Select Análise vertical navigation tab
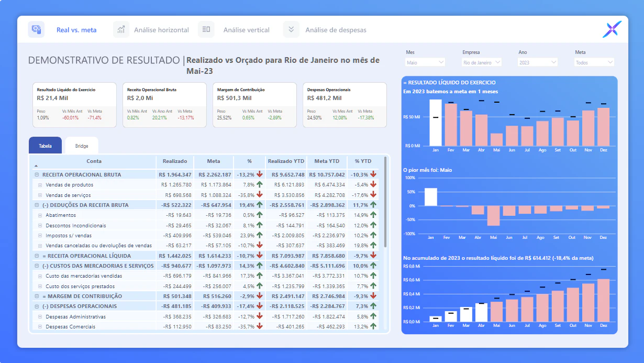 point(246,30)
